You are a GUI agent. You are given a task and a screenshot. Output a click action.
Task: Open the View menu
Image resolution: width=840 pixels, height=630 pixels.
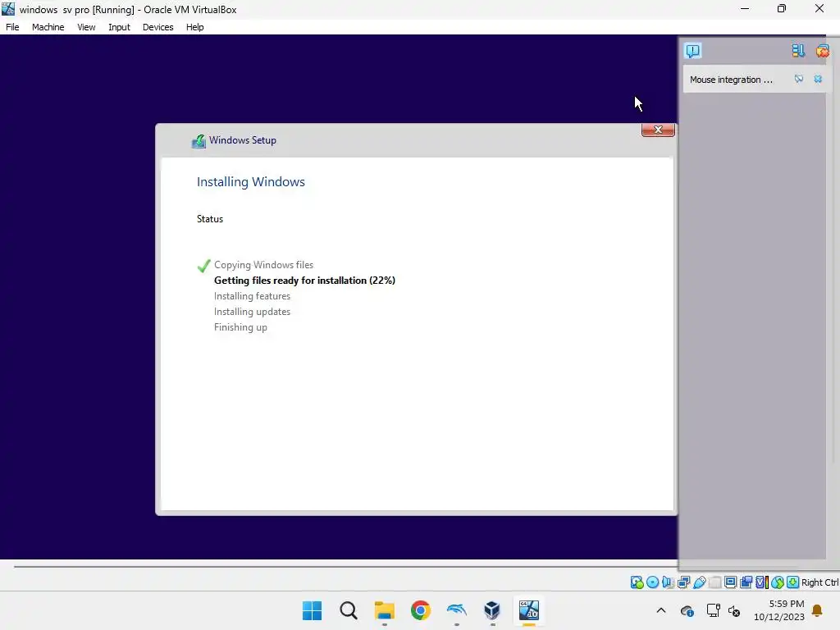pyautogui.click(x=86, y=27)
